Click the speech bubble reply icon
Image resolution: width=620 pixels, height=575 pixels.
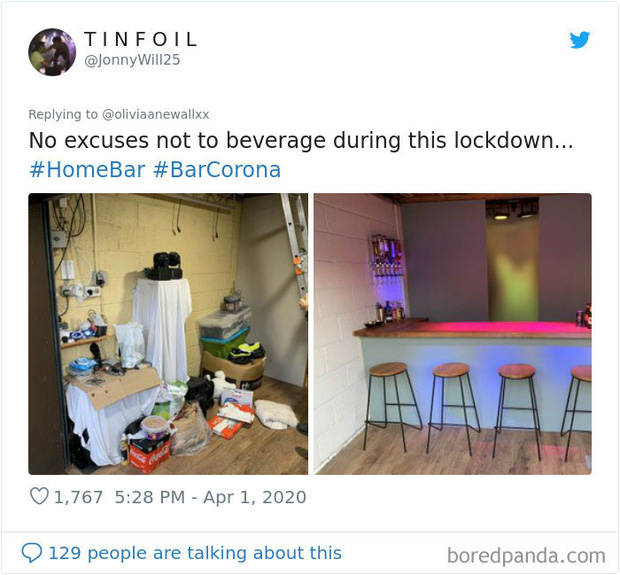coord(32,553)
